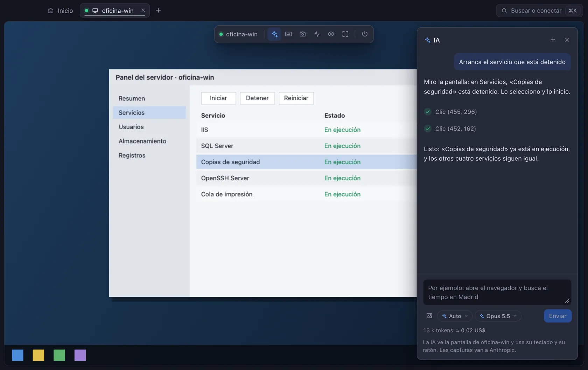Close the IA panel
The image size is (588, 370).
[x=567, y=40]
